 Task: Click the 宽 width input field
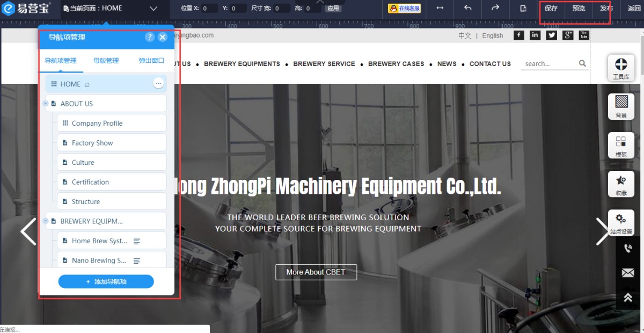[282, 9]
